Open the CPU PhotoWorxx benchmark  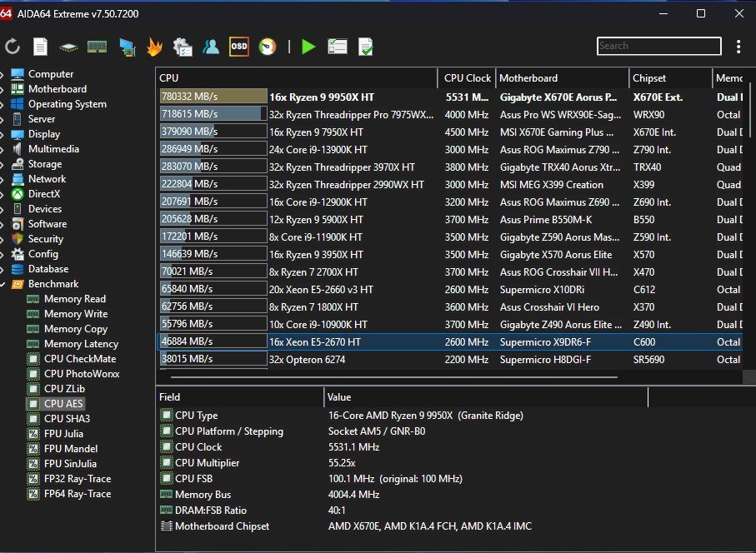[82, 374]
